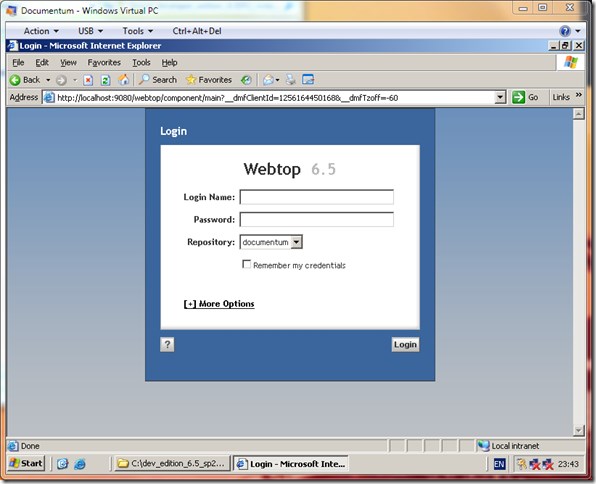The height and width of the screenshot is (484, 596).
Task: Open the IE View menu
Action: [x=68, y=62]
